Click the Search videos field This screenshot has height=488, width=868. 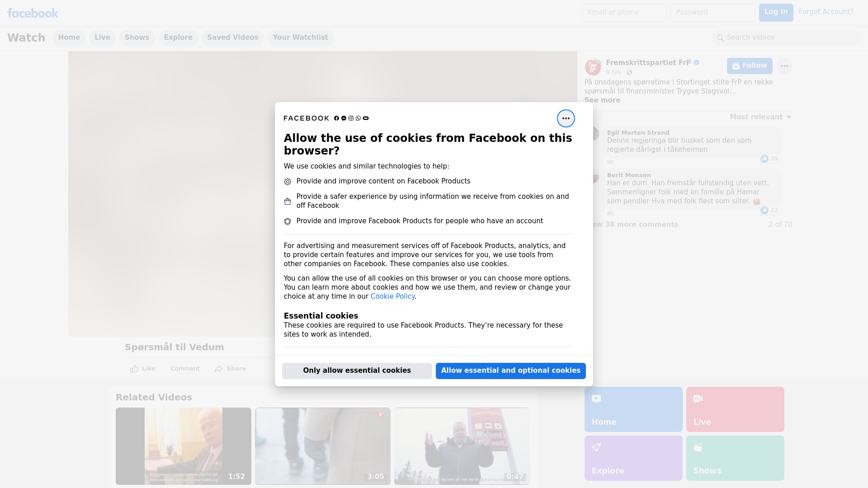[786, 38]
